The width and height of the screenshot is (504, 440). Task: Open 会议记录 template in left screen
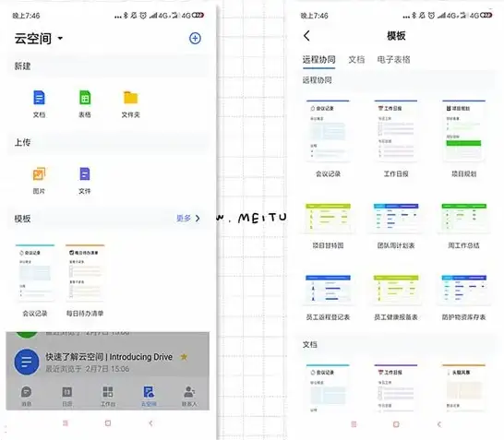coord(35,280)
